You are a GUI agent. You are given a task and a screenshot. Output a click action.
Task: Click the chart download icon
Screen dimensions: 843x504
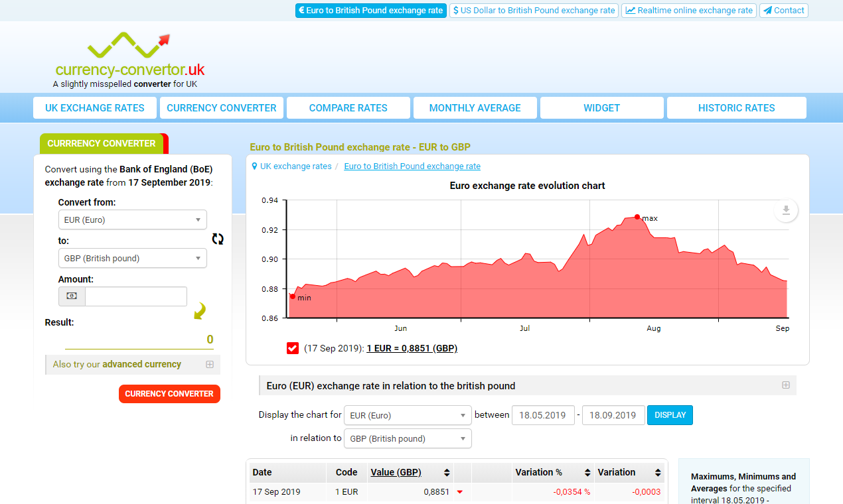(x=786, y=210)
